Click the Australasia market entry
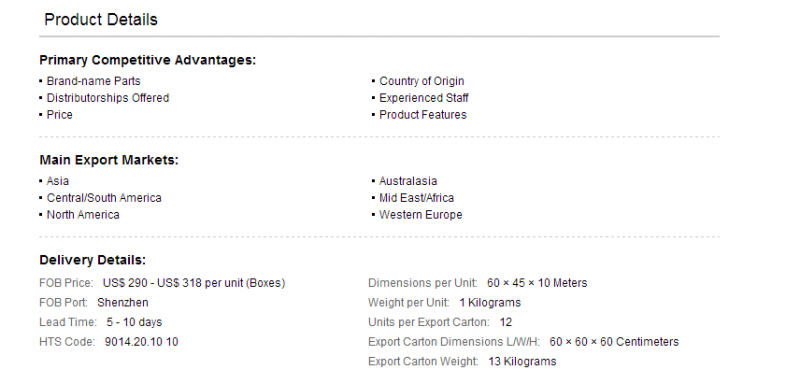The width and height of the screenshot is (800, 384). [x=408, y=181]
